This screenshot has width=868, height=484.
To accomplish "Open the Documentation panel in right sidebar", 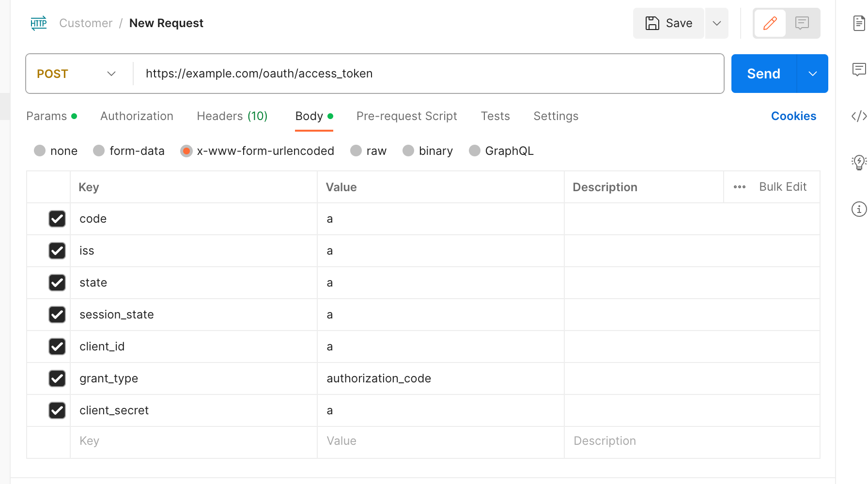I will (x=859, y=23).
